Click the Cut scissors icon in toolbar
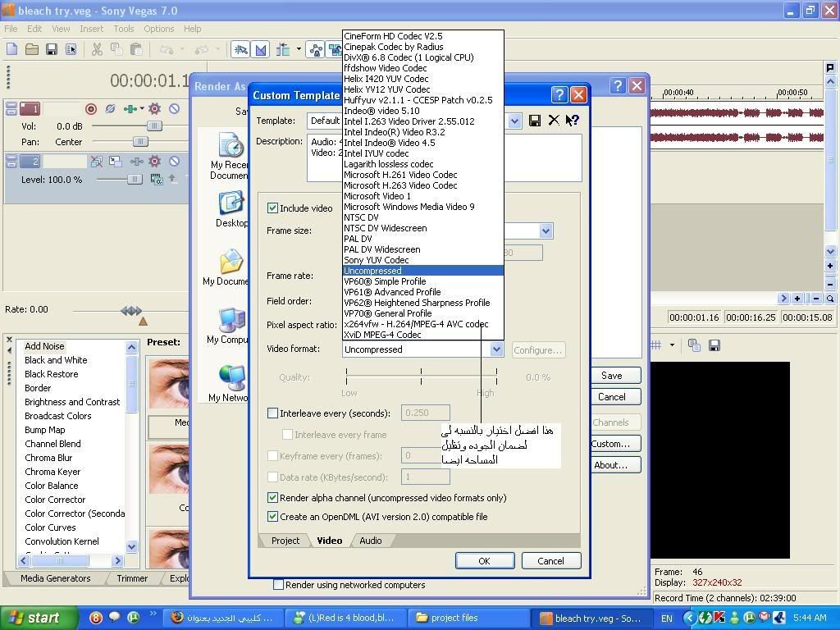840x630 pixels. click(x=97, y=49)
